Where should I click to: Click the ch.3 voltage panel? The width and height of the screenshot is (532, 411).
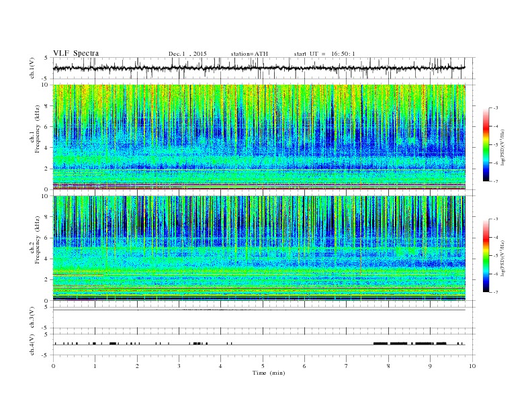(x=264, y=318)
